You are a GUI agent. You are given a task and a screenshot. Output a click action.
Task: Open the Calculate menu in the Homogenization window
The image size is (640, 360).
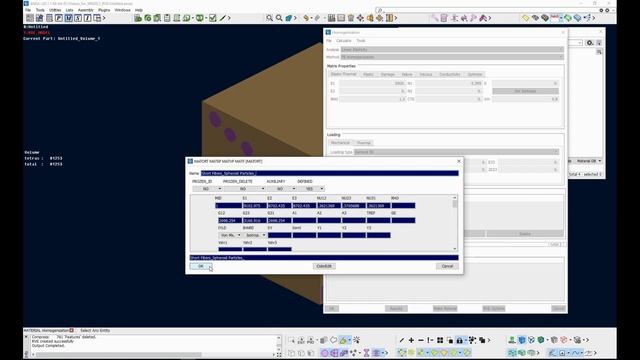click(344, 40)
